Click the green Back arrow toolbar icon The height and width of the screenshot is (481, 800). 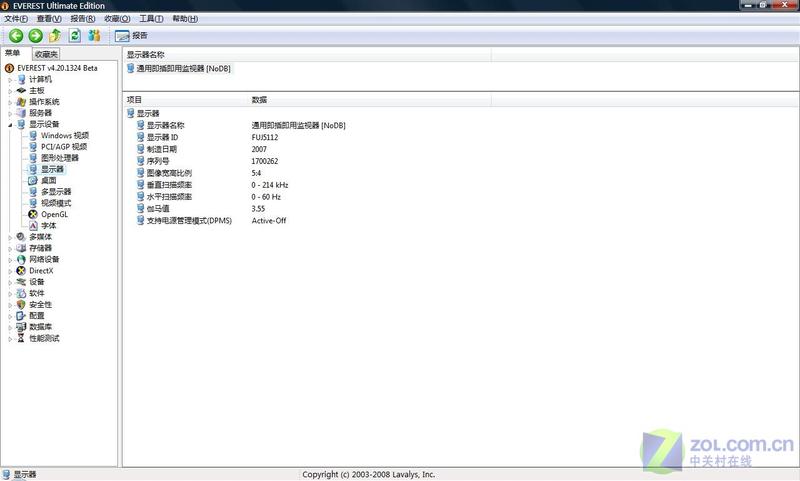pos(16,36)
